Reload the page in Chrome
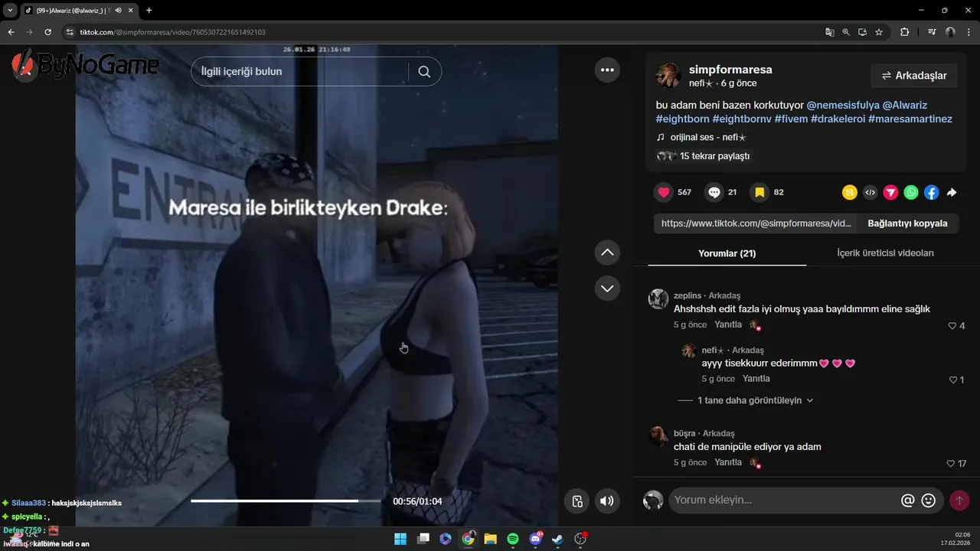This screenshot has height=551, width=980. coord(47,32)
